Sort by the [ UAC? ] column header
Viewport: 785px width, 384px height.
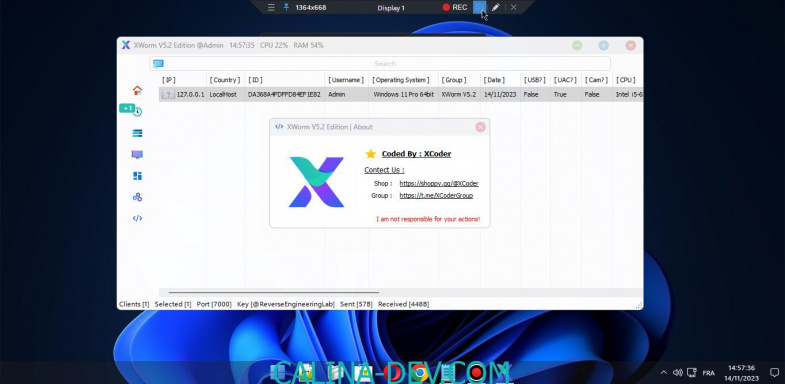[565, 80]
